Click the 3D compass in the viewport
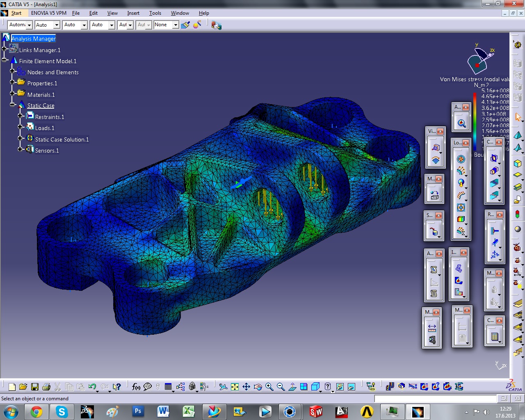This screenshot has height=420, width=525. point(480,61)
